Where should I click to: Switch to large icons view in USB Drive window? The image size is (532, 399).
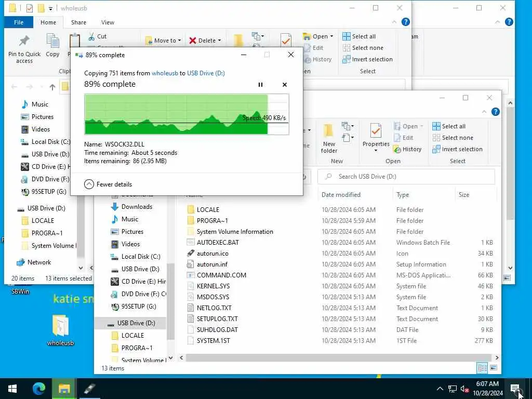coord(494,368)
